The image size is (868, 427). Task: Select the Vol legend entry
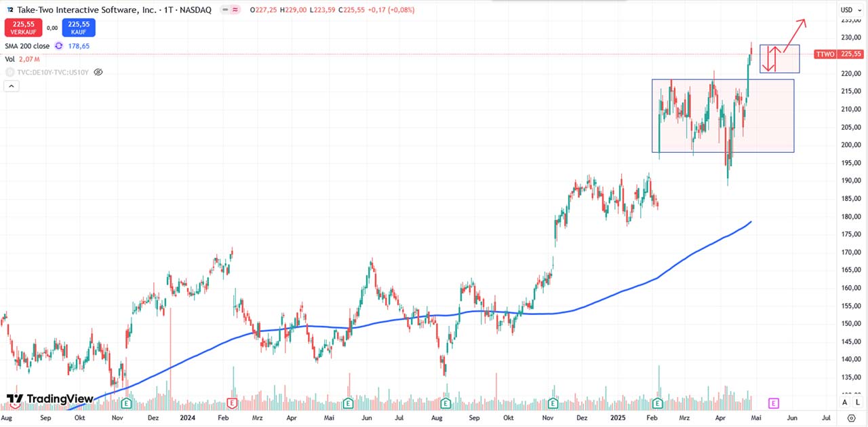(x=10, y=59)
